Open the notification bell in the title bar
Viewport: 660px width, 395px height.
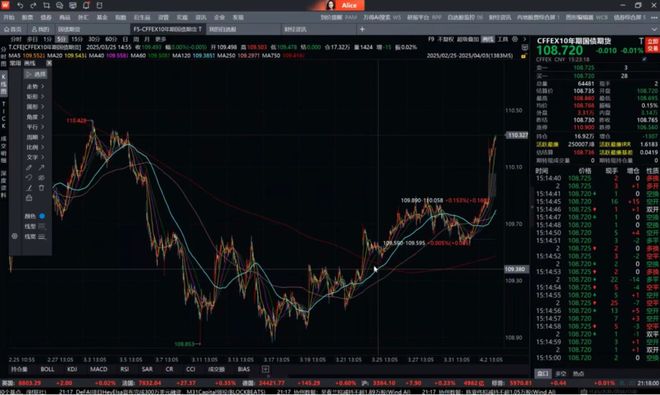tap(86, 5)
